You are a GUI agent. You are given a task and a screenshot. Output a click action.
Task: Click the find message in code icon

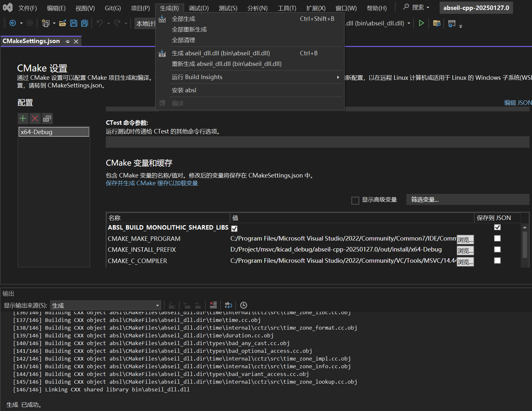point(172,305)
